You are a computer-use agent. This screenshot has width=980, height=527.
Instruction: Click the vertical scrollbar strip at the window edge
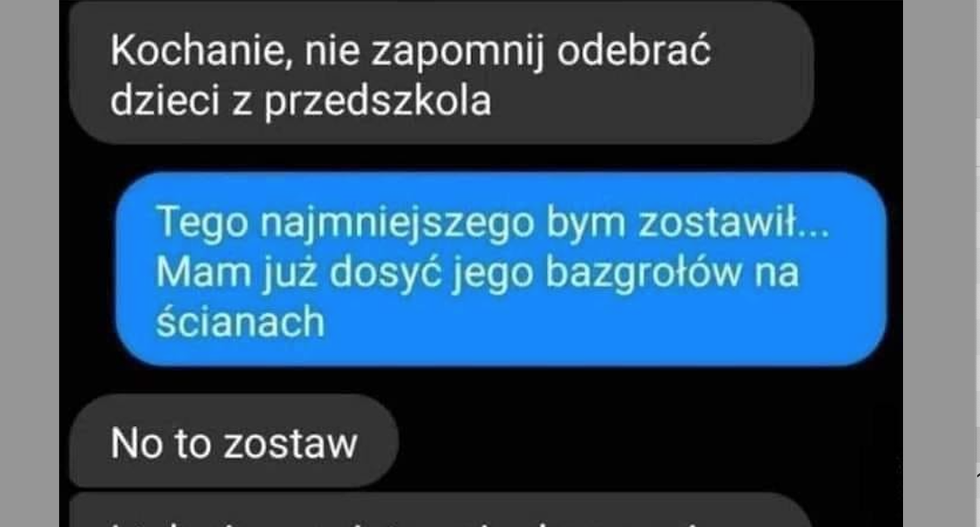pos(977,263)
